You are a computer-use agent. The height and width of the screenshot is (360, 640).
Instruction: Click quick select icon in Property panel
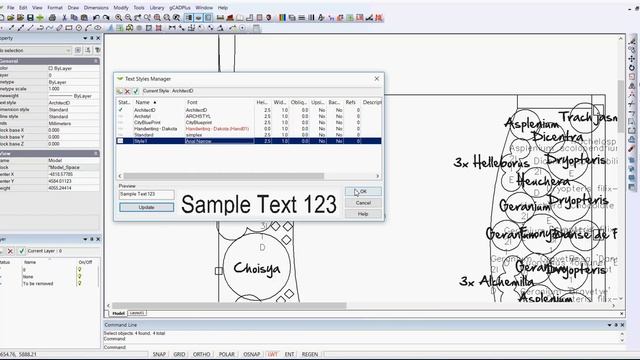98,50
